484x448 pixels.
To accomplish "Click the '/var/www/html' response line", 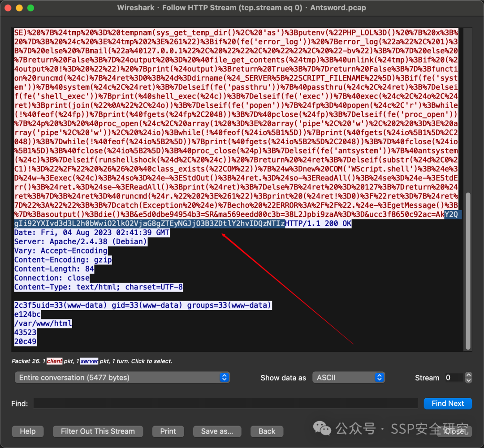I will point(43,323).
